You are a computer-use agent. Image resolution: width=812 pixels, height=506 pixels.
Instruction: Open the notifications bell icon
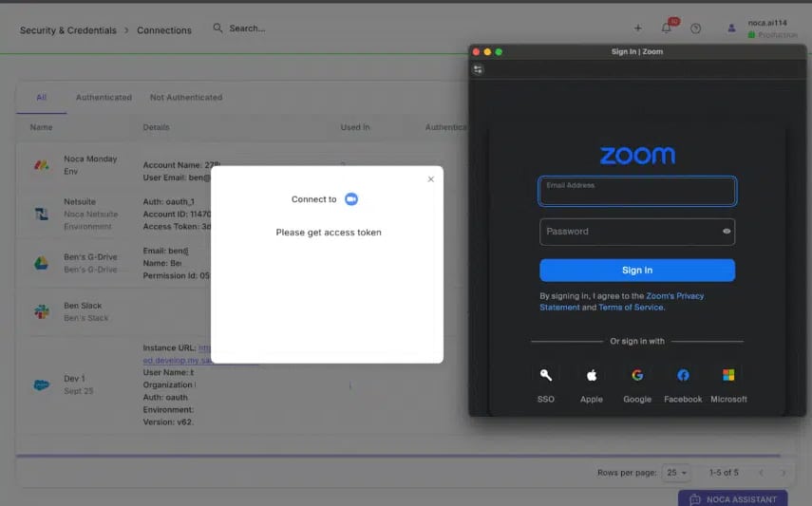(666, 28)
